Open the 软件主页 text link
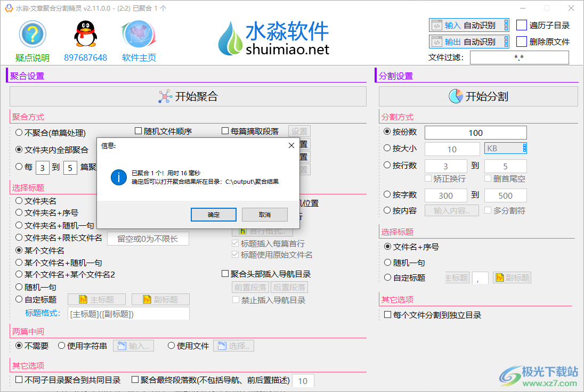Viewport: 584px width, 392px height. point(139,58)
